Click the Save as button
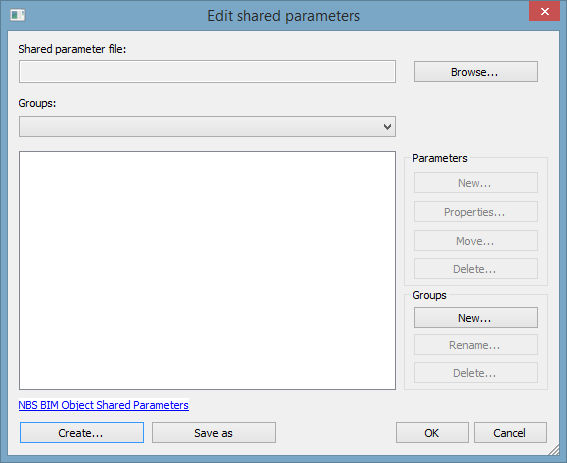This screenshot has height=463, width=567. [x=214, y=433]
